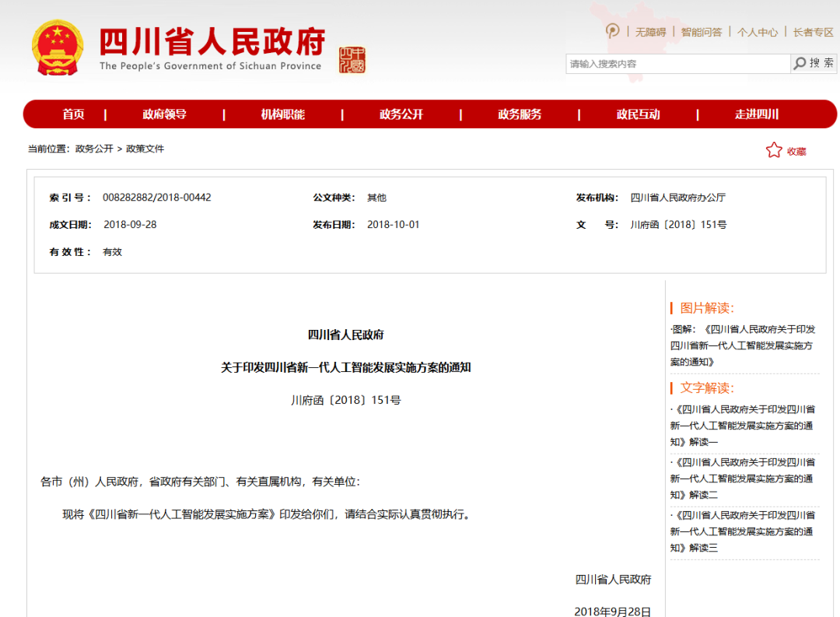Open the 无障碍 accessibility link

650,32
